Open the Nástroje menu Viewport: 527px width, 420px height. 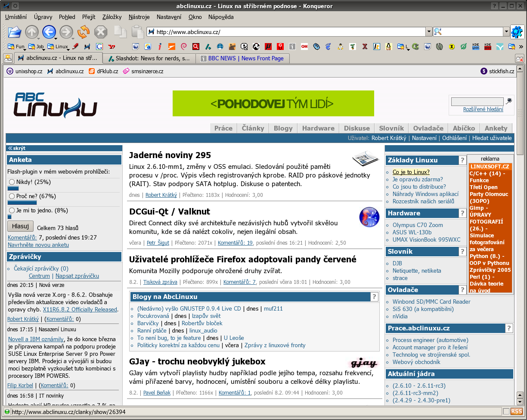click(x=139, y=17)
